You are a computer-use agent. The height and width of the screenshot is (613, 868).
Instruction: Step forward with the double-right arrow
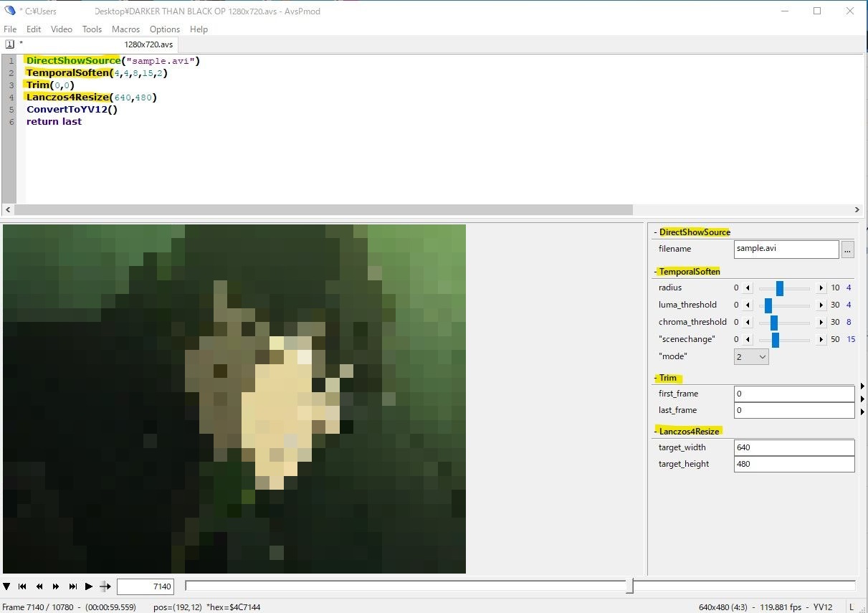[56, 586]
